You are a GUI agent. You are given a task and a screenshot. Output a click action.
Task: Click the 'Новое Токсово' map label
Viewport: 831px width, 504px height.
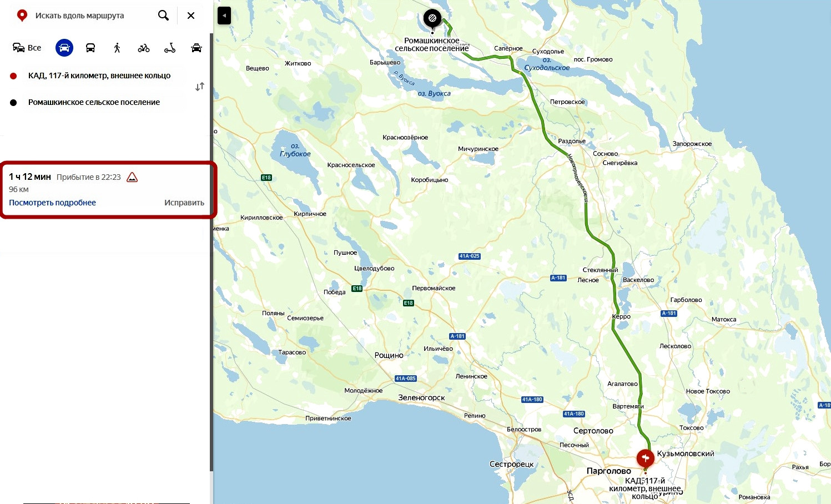click(x=708, y=391)
